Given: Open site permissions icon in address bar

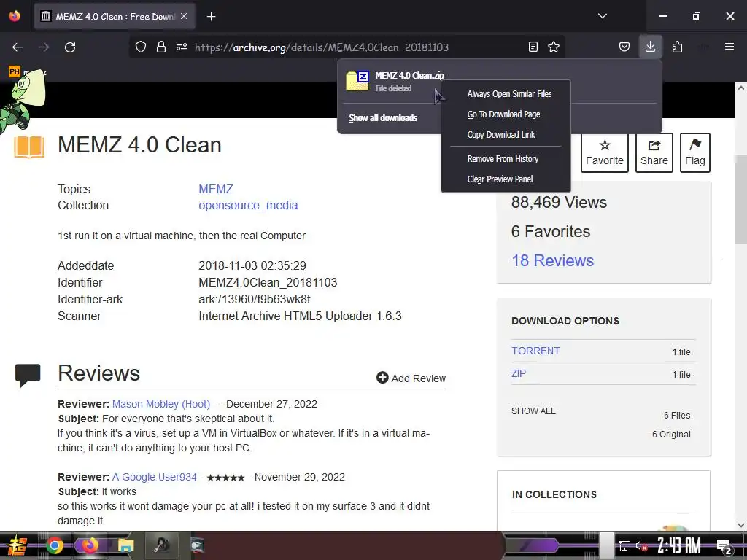Looking at the screenshot, I should pos(182,47).
